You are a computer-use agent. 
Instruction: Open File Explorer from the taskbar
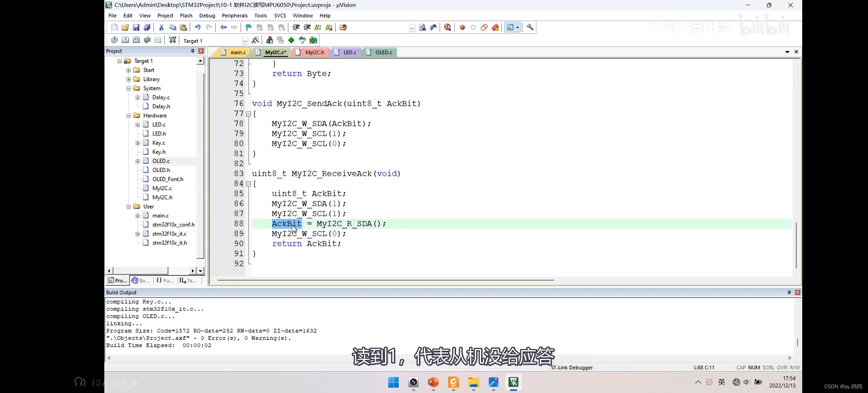pos(473,382)
